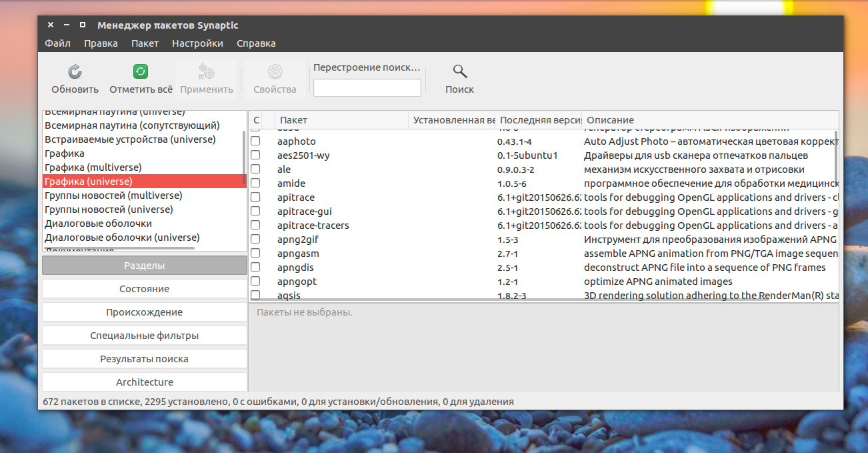The width and height of the screenshot is (868, 453).
Task: Click the Разделы filter button
Action: click(145, 266)
